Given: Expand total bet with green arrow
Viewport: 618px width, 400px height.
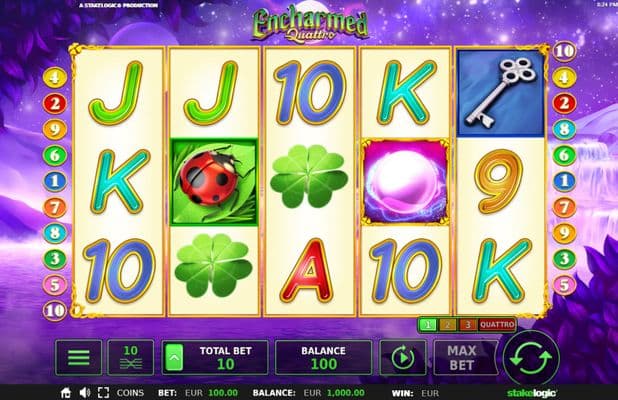Looking at the screenshot, I should [x=174, y=357].
